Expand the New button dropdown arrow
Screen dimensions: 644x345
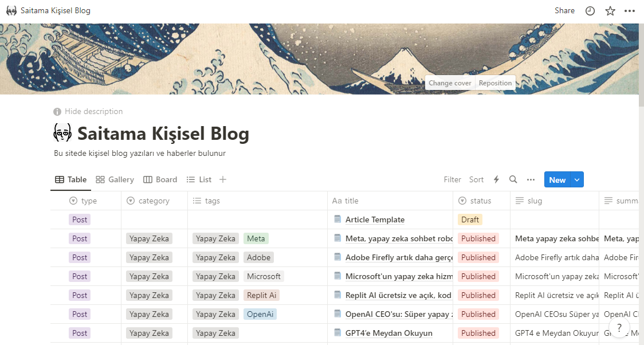576,179
